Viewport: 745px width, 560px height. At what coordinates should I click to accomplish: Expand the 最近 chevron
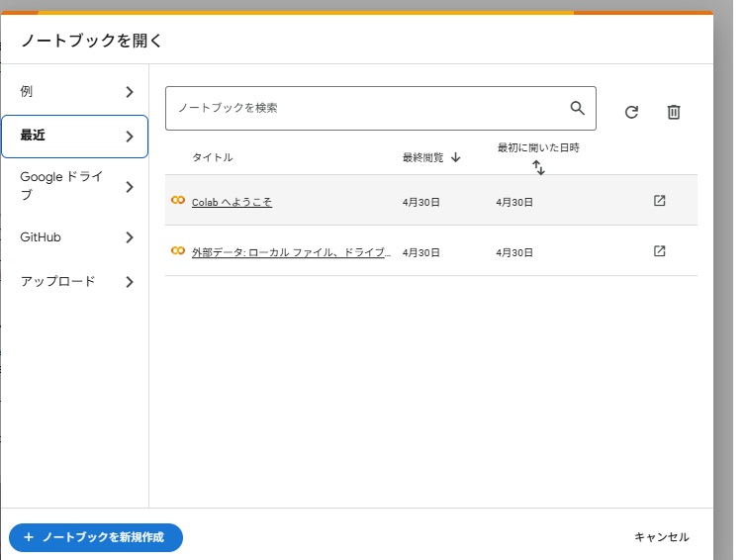point(130,137)
